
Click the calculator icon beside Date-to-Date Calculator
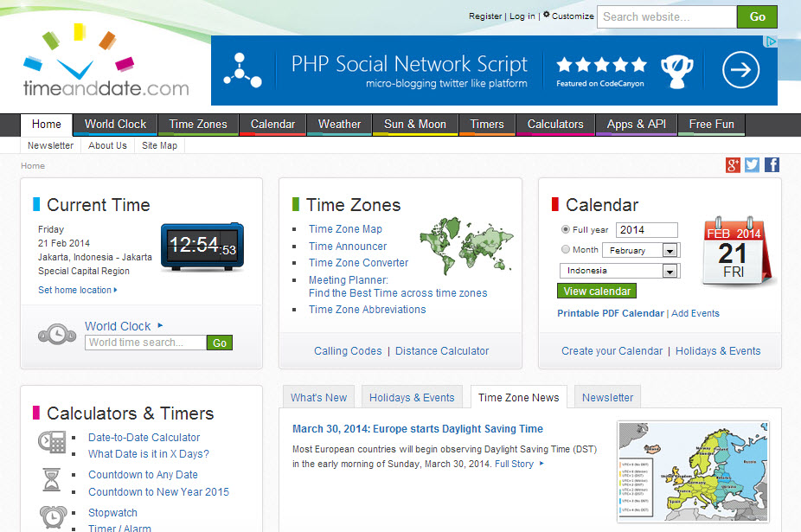52,441
